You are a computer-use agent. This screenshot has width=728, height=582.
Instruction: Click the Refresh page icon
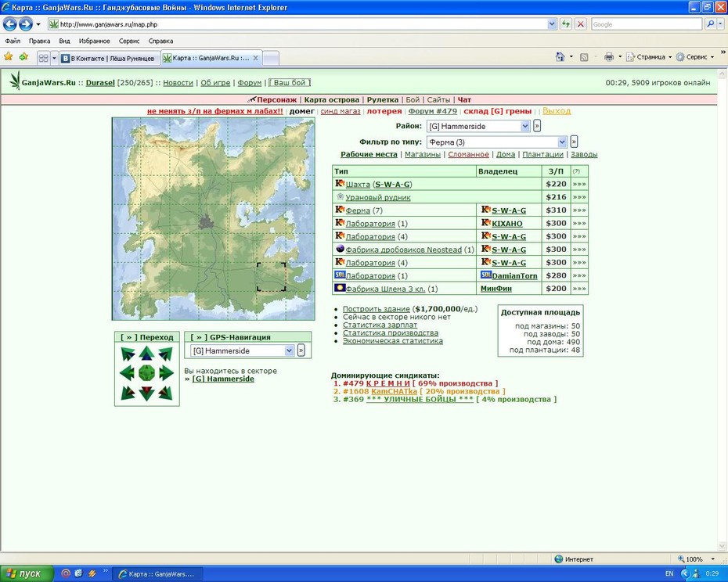tap(565, 24)
